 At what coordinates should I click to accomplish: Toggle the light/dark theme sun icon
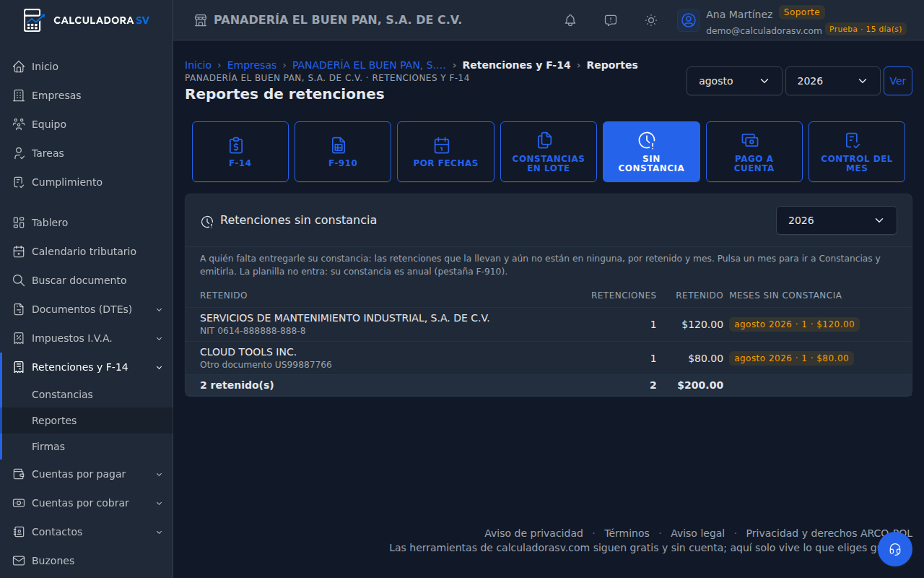651,20
